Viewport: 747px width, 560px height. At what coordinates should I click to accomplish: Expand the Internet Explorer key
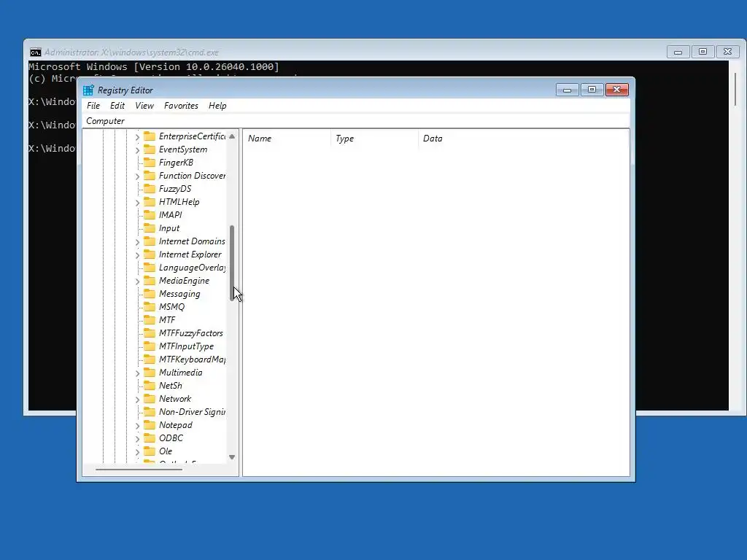click(137, 255)
